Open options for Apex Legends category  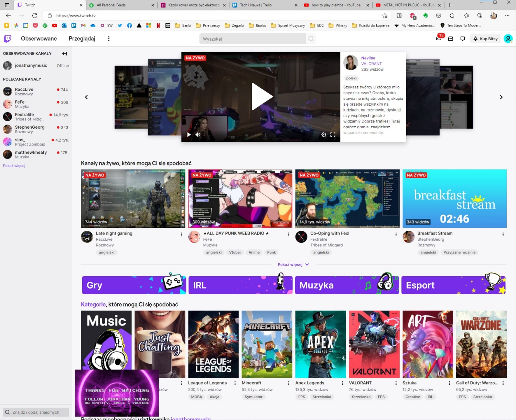click(342, 383)
